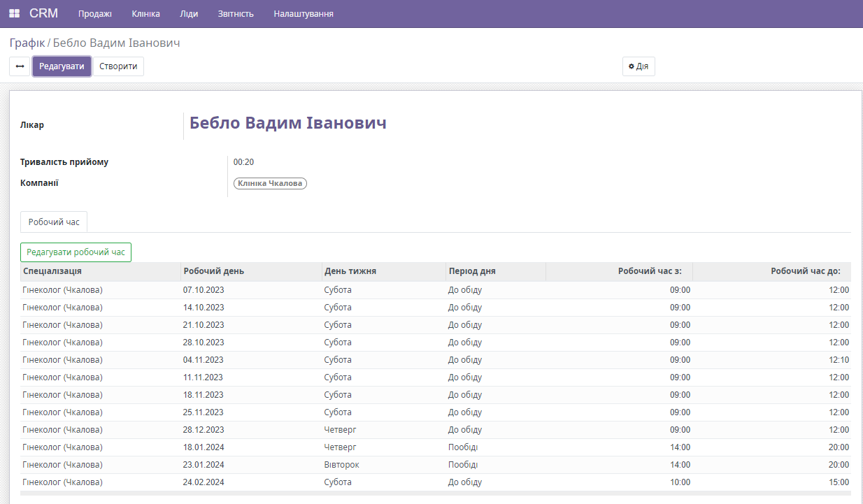The height and width of the screenshot is (504, 863).
Task: Expand the Ліди menu
Action: 189,14
